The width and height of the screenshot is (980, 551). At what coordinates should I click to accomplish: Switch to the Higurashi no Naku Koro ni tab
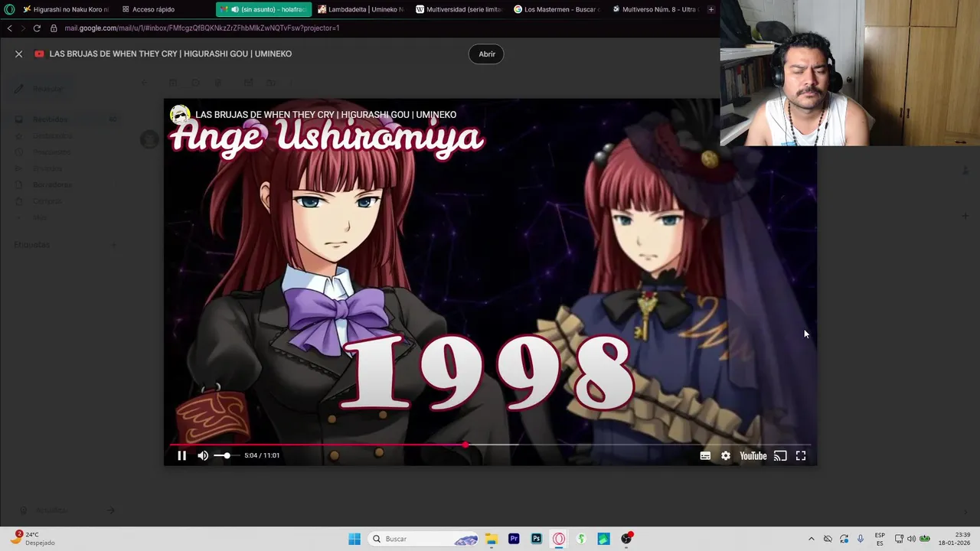click(x=66, y=9)
